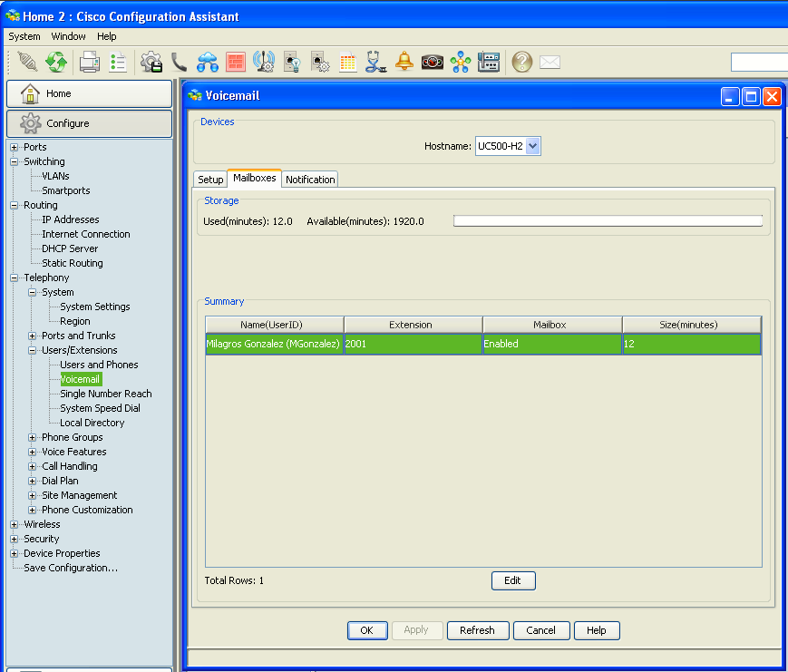Screen dimensions: 788x672
Task: Click the Edit button
Action: tap(513, 580)
